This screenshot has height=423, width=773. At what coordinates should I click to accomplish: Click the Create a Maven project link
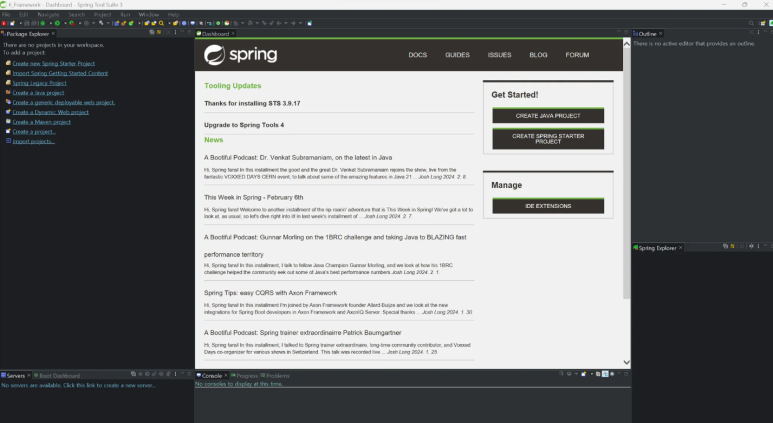[x=41, y=122]
